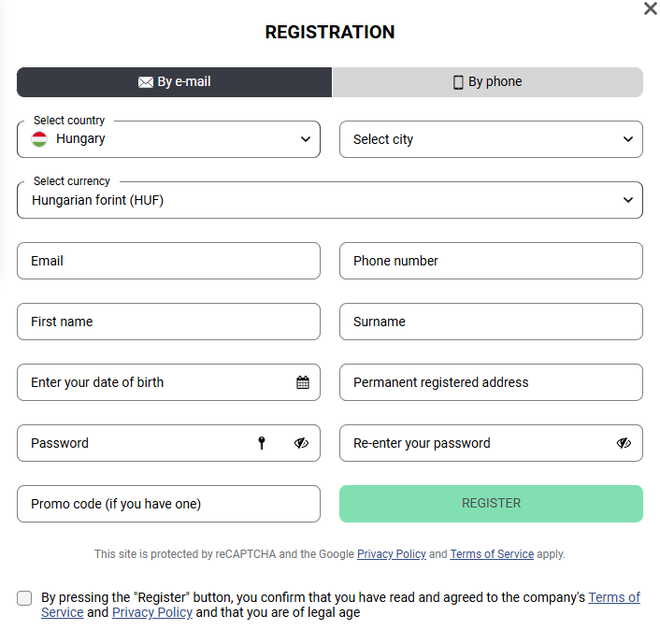Click the phone icon on By phone tab
This screenshot has width=660, height=644.
[x=458, y=82]
